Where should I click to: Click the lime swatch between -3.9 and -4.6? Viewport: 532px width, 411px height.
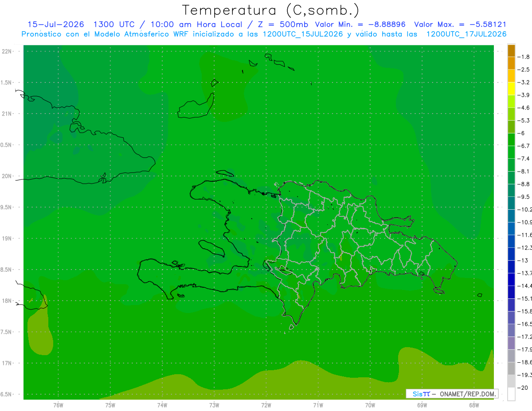pos(511,102)
